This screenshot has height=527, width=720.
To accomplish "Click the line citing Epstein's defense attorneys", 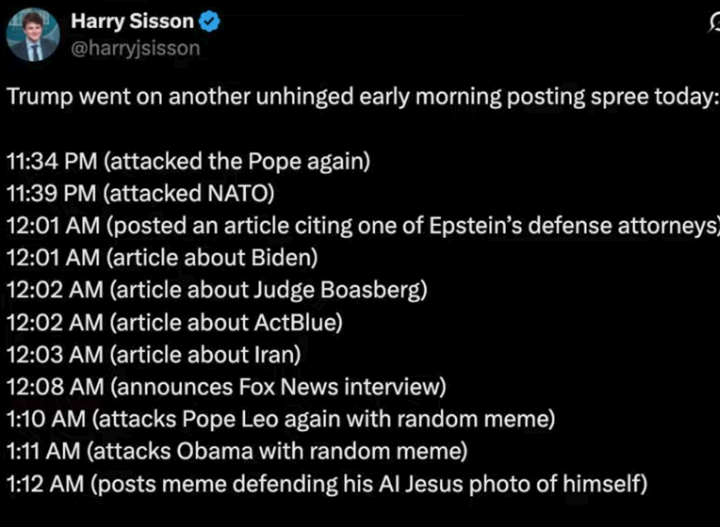I will tap(360, 225).
